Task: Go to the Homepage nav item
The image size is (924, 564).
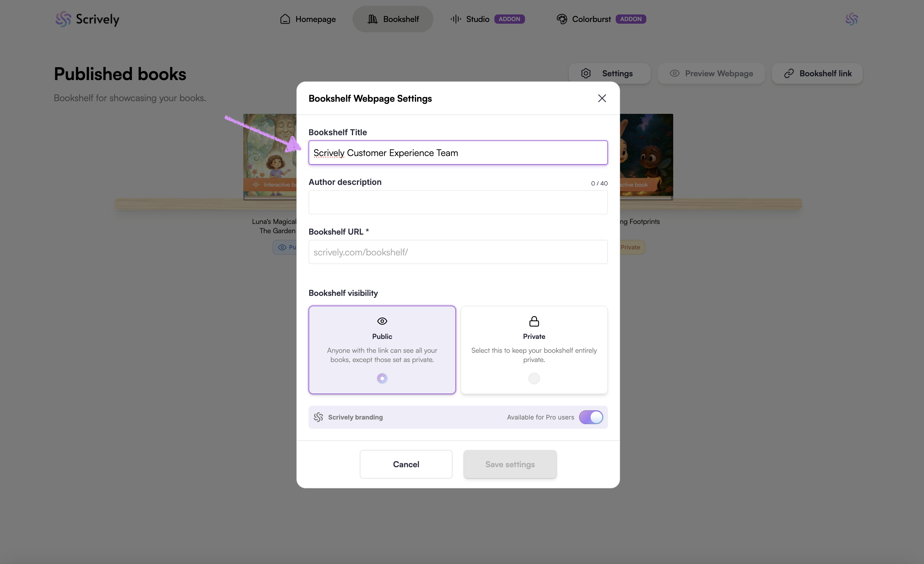Action: coord(307,19)
